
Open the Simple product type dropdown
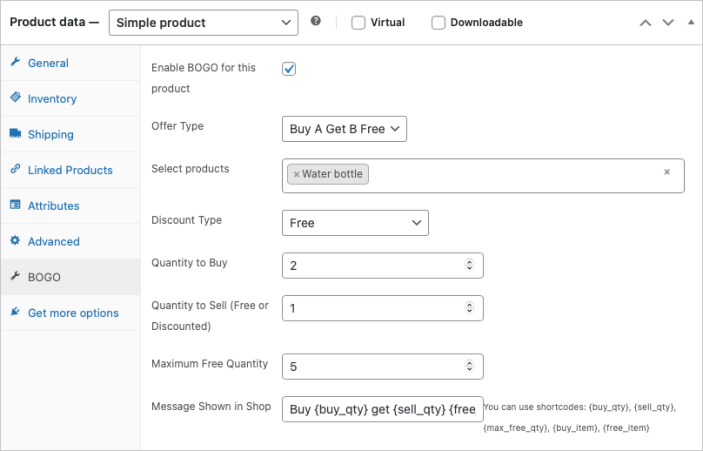point(203,22)
